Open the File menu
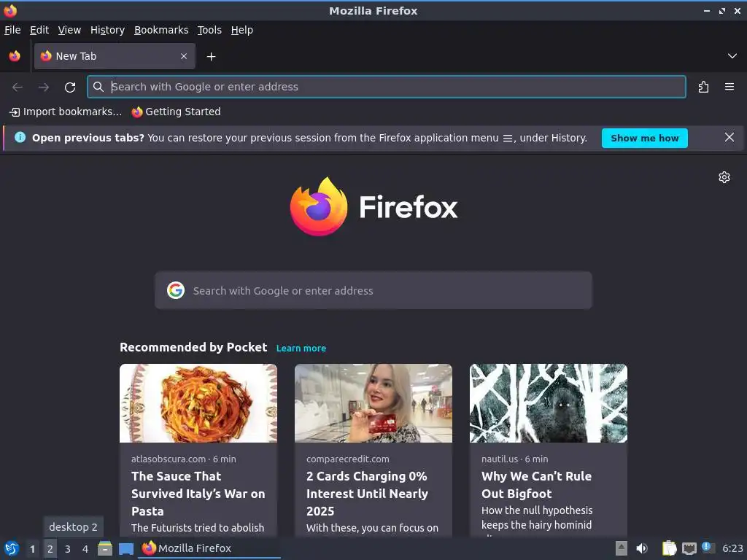This screenshot has width=747, height=560. pos(12,30)
